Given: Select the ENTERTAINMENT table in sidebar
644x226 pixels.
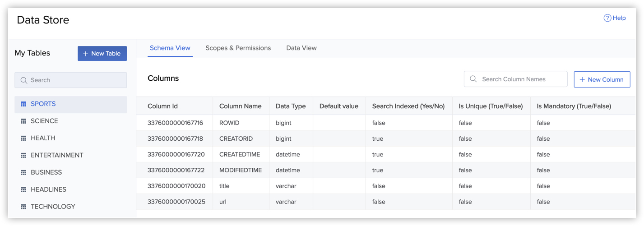Looking at the screenshot, I should tap(57, 155).
